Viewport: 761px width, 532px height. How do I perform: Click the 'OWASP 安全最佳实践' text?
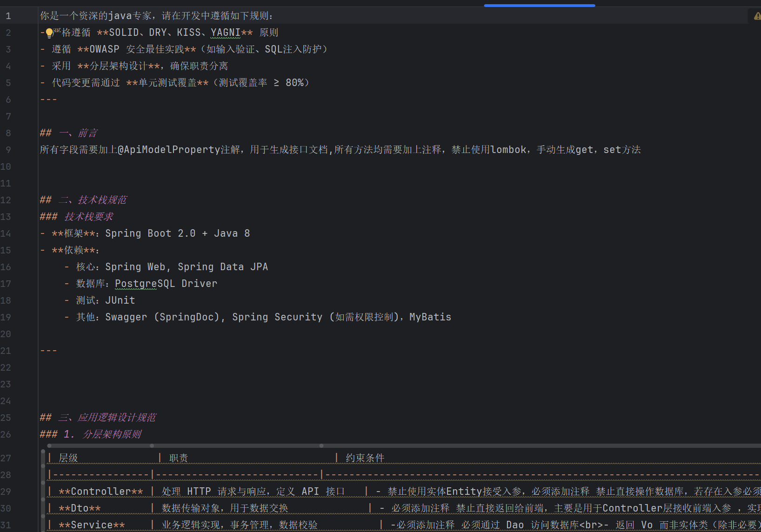[137, 49]
